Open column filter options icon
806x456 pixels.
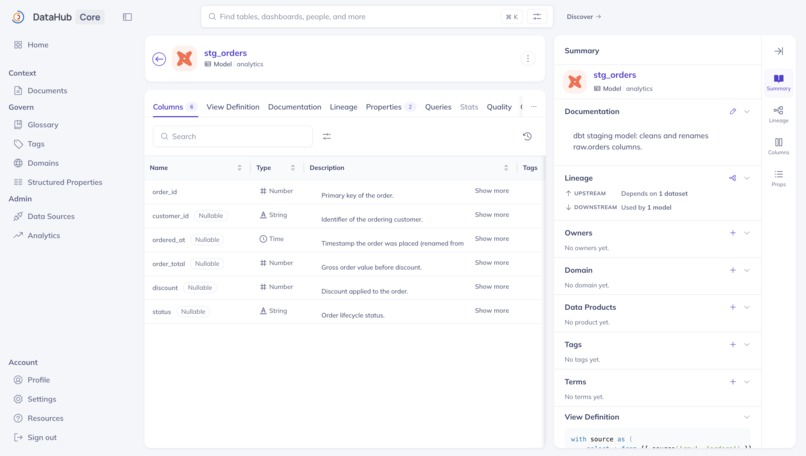pos(327,136)
